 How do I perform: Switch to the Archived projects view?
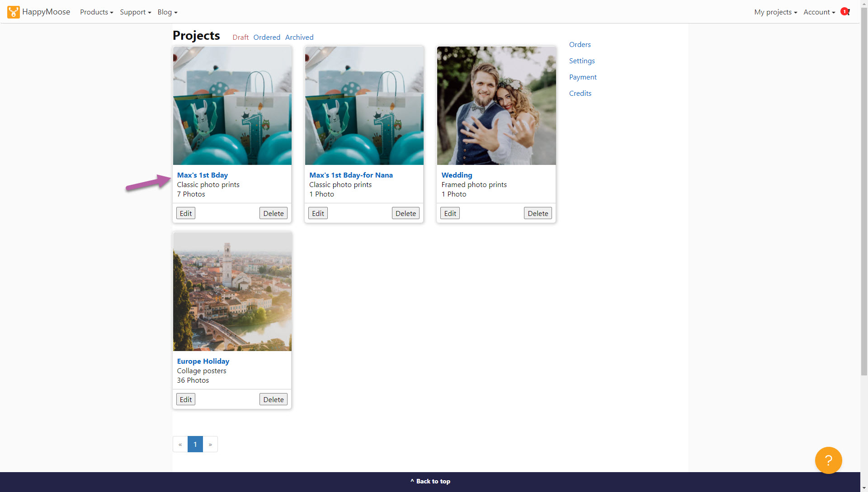[x=299, y=37]
